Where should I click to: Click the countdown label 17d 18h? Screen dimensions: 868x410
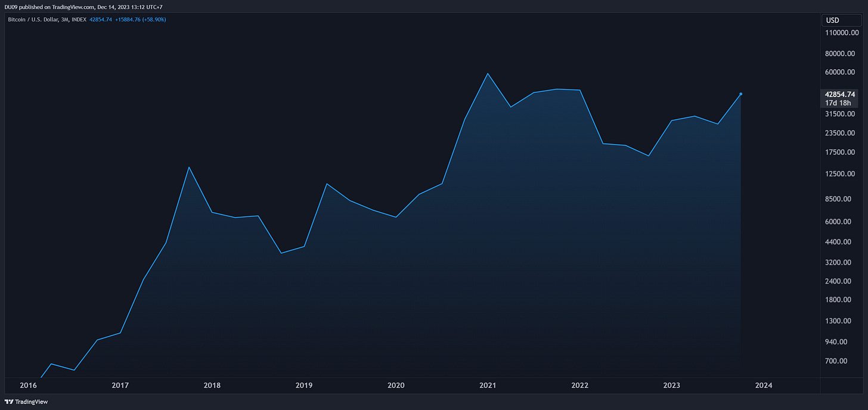click(x=838, y=102)
